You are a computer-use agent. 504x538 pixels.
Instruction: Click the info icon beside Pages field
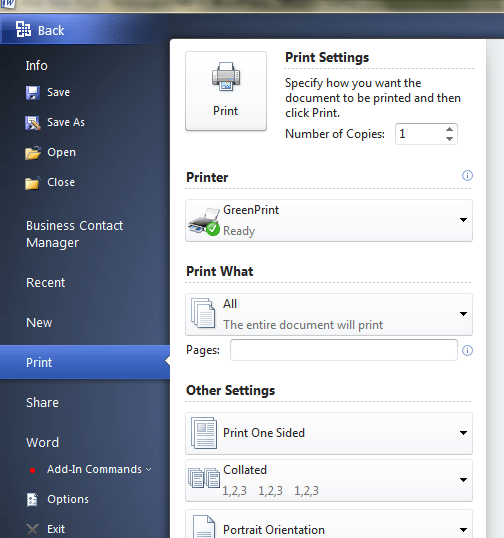[467, 350]
